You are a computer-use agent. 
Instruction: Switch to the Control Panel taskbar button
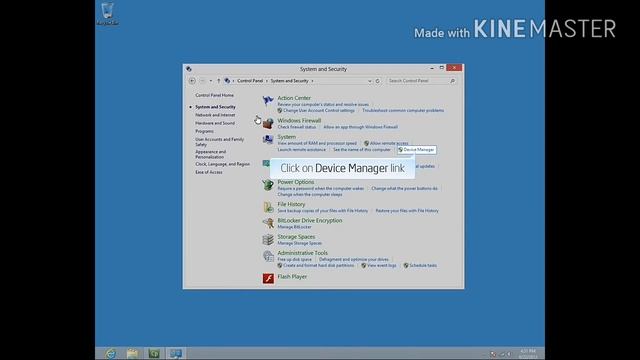click(x=176, y=353)
